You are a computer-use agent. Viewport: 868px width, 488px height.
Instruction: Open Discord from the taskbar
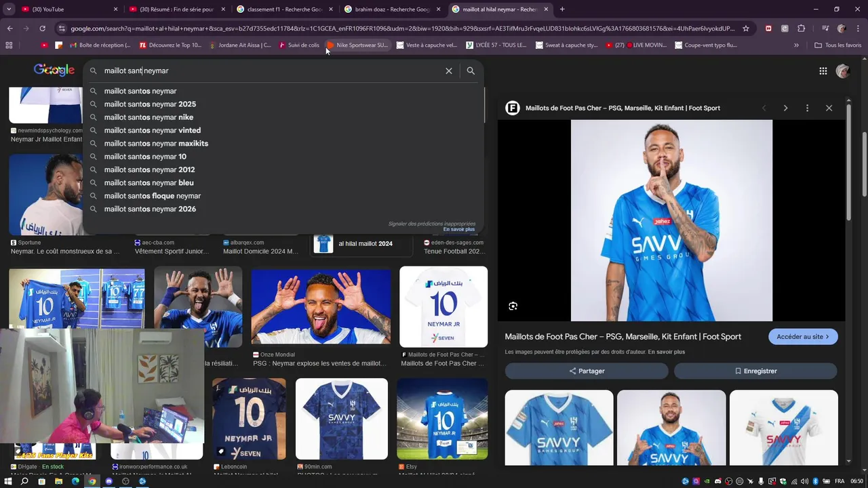[109, 481]
